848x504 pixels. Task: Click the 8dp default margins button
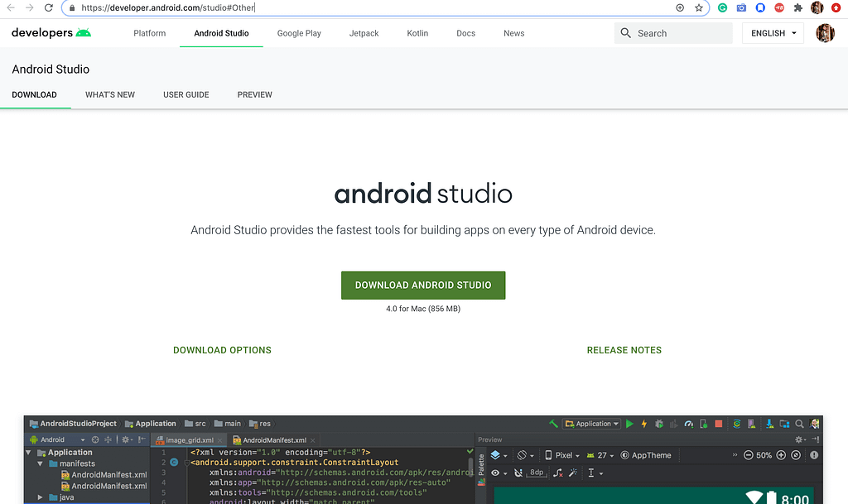[x=537, y=473]
